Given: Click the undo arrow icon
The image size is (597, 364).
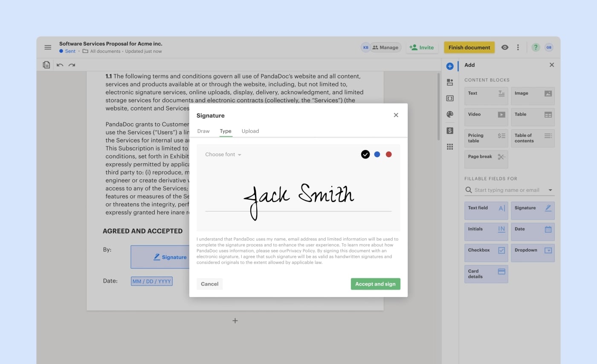Looking at the screenshot, I should click(61, 65).
